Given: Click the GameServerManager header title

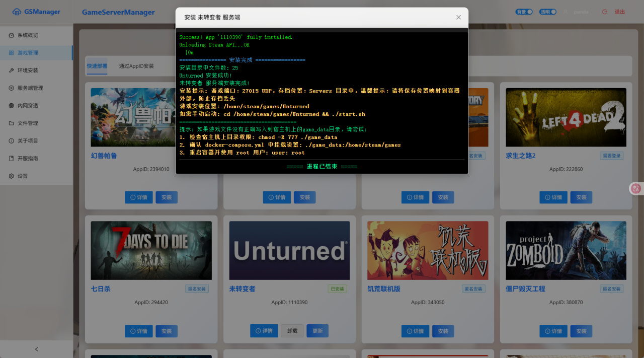Looking at the screenshot, I should pos(118,12).
